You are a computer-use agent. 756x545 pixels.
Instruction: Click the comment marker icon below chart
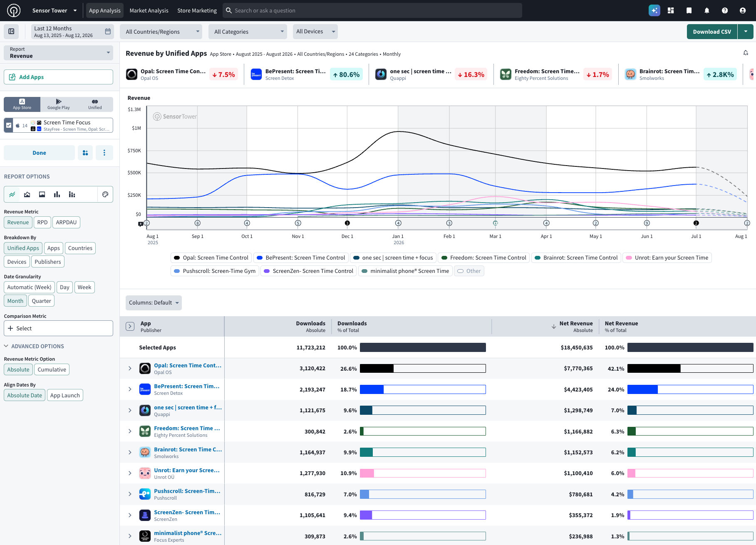141,224
